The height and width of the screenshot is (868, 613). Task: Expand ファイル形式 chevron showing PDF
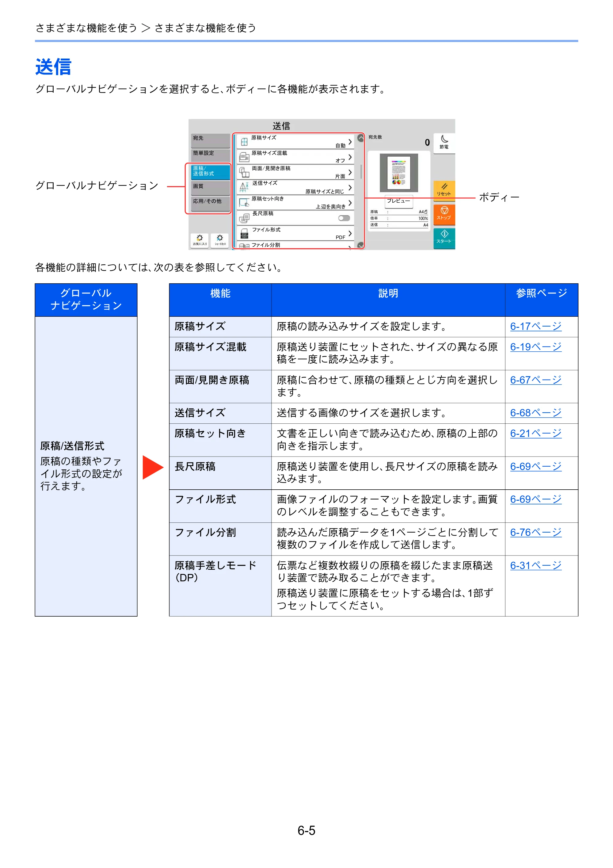point(350,234)
